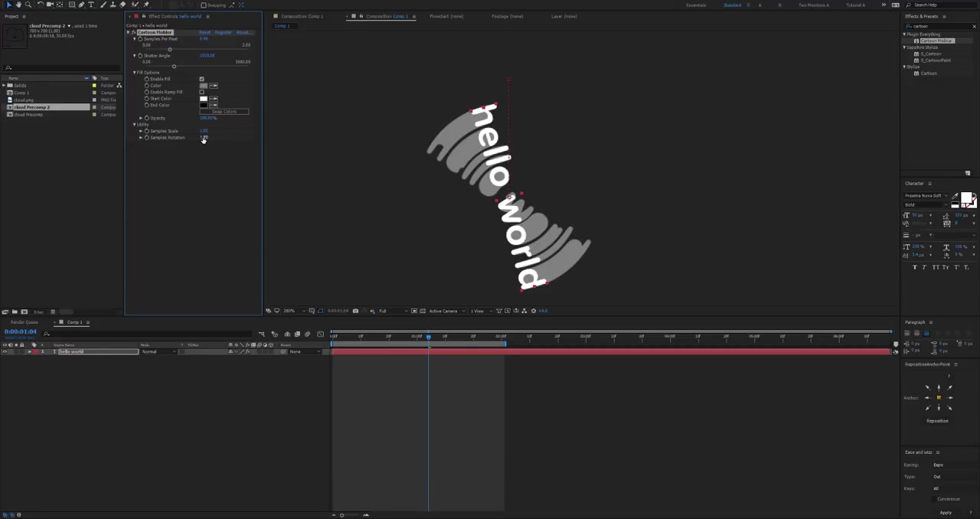This screenshot has height=519, width=980.
Task: Select the Clone Stamp tool
Action: [113, 5]
